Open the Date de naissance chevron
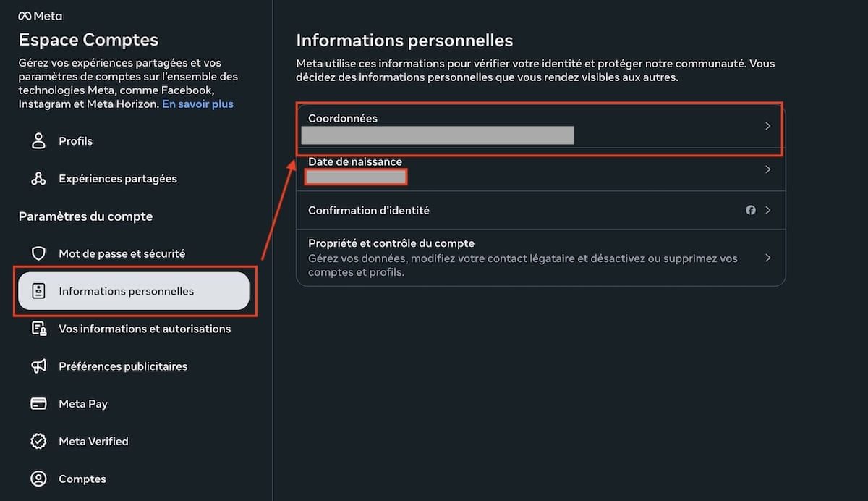Viewport: 868px width, 501px height. [x=768, y=169]
